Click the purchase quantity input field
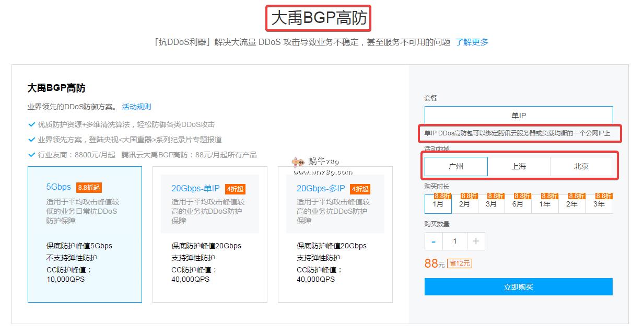644x333 pixels. pos(455,241)
